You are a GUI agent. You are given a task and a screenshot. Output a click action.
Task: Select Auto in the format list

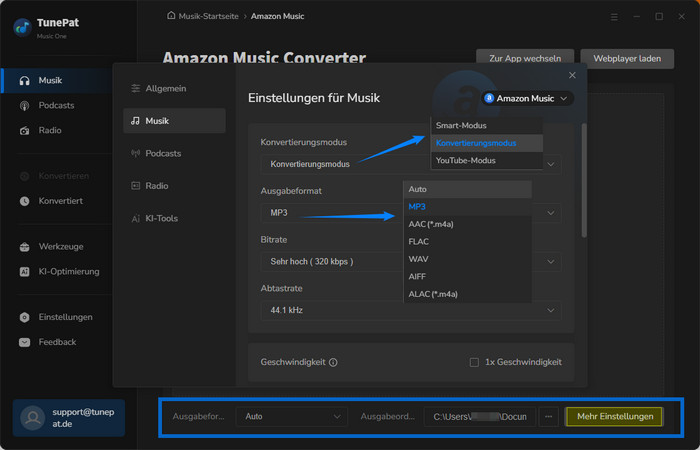(x=467, y=189)
